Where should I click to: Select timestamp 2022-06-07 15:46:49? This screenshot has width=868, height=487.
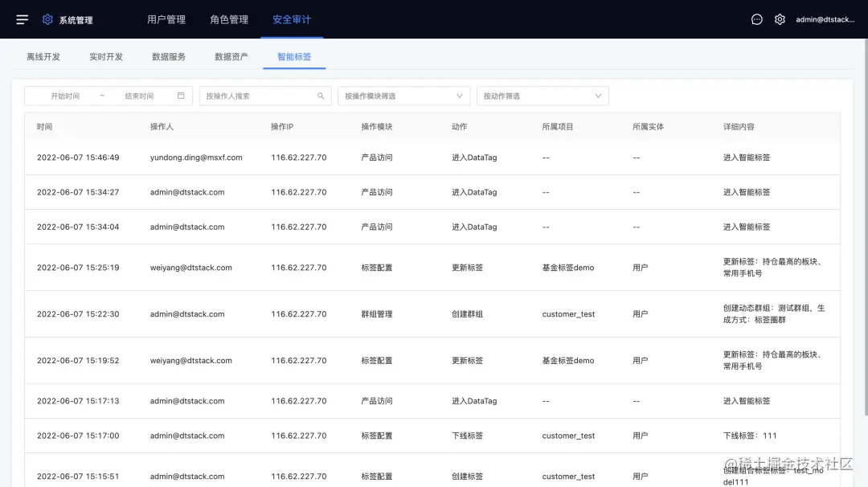(x=78, y=158)
